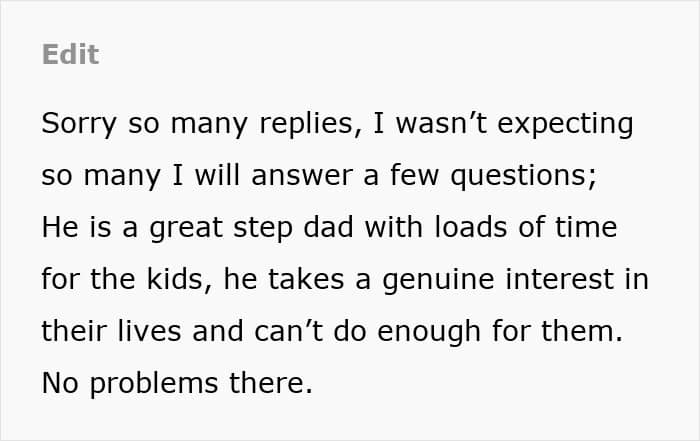Image resolution: width=700 pixels, height=441 pixels.
Task: Click the word "kids,"
Action: [179, 279]
